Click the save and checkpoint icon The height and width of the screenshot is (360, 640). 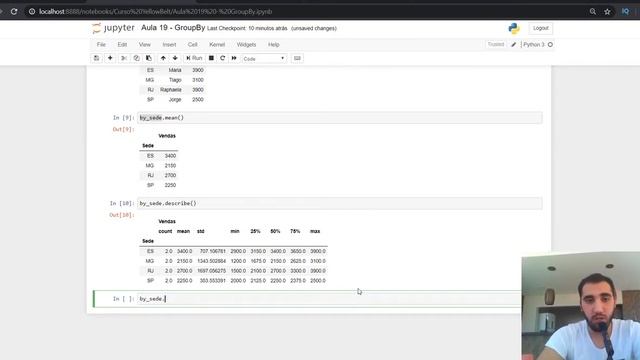point(96,58)
